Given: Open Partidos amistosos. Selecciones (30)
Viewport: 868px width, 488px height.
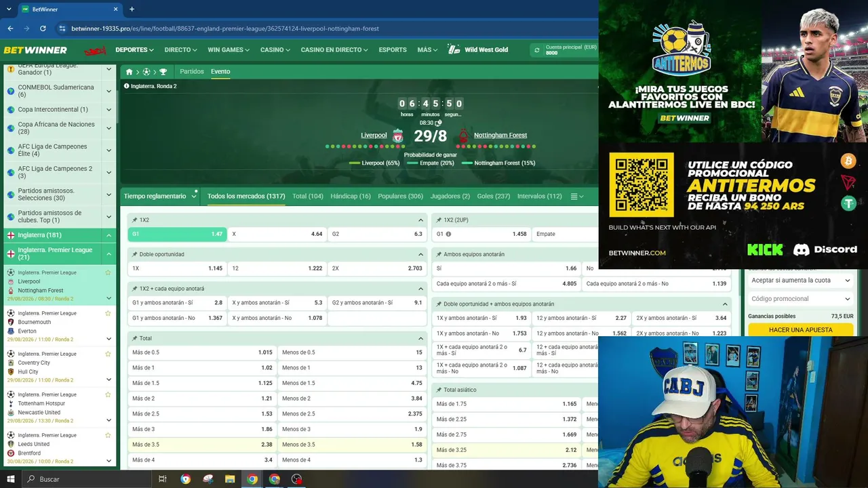Looking at the screenshot, I should [47, 195].
